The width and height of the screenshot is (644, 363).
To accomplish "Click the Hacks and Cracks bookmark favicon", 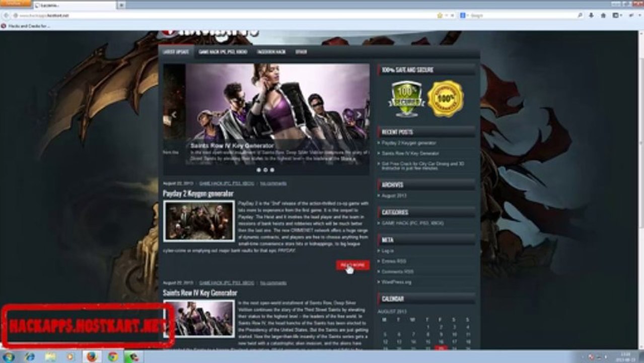I will tap(4, 26).
